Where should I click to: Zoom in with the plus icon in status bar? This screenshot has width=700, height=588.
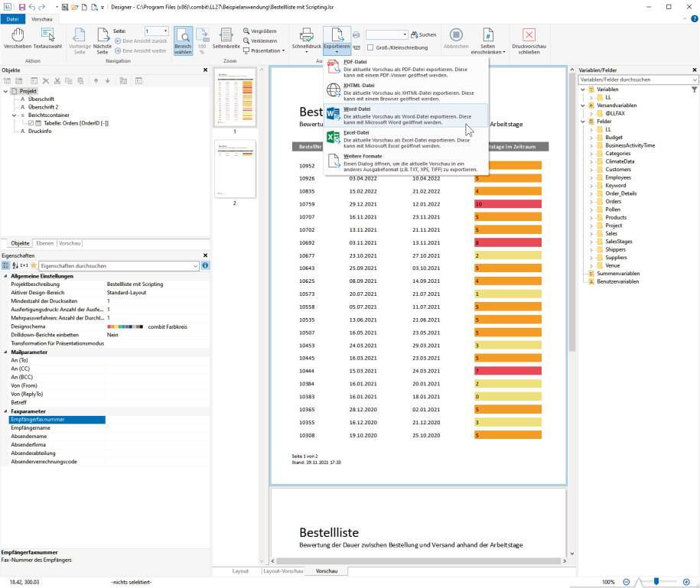click(686, 582)
